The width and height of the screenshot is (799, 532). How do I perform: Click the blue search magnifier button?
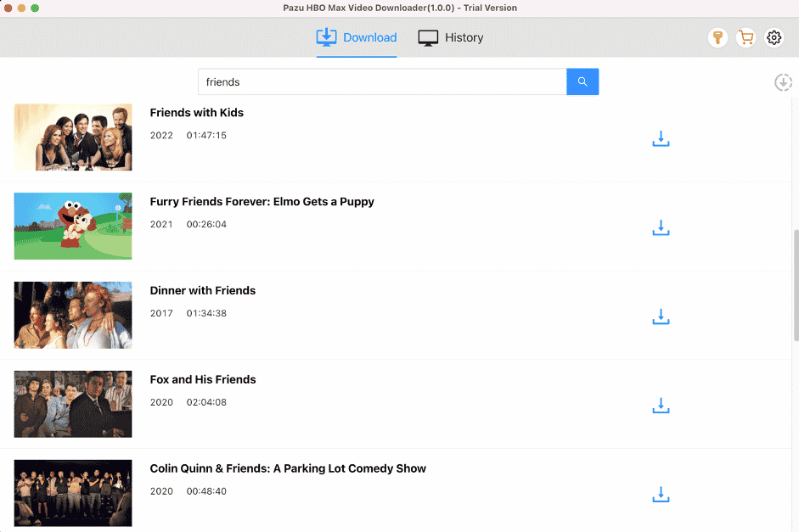(x=582, y=81)
